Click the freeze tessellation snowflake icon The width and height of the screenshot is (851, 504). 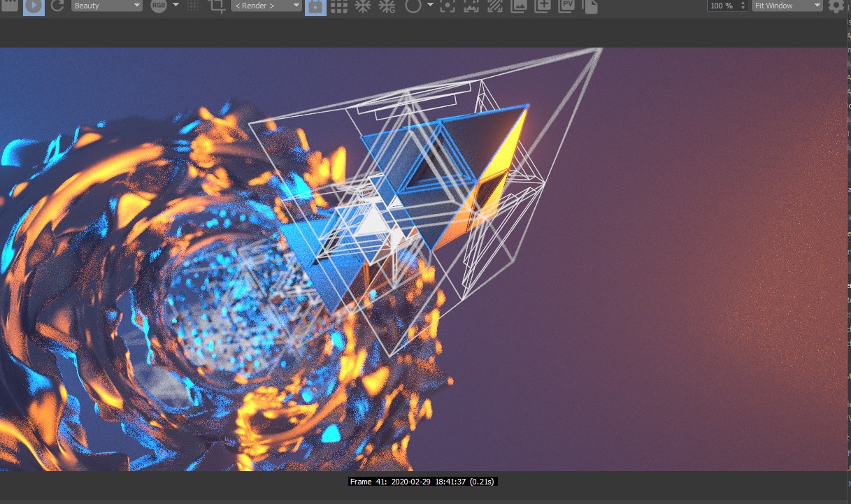(363, 6)
